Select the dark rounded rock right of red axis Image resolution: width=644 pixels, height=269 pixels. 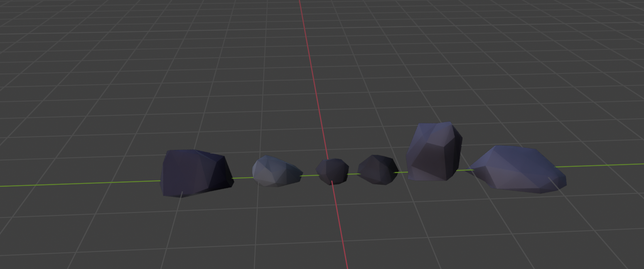click(x=378, y=170)
